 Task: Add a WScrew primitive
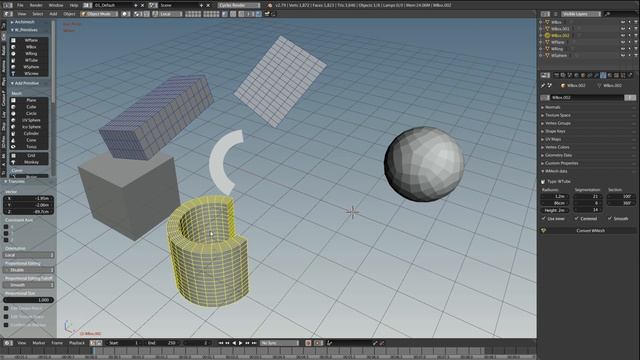pos(29,73)
